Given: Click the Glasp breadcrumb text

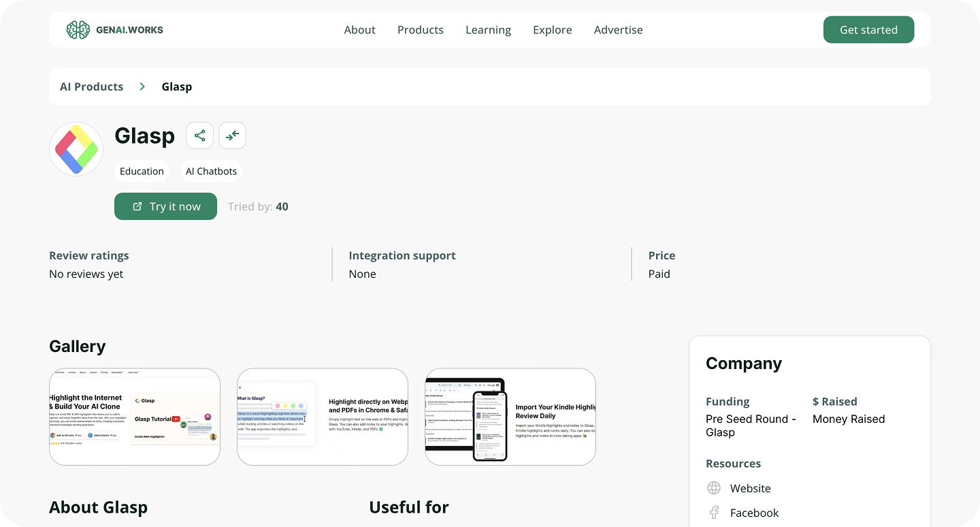Looking at the screenshot, I should pyautogui.click(x=177, y=86).
